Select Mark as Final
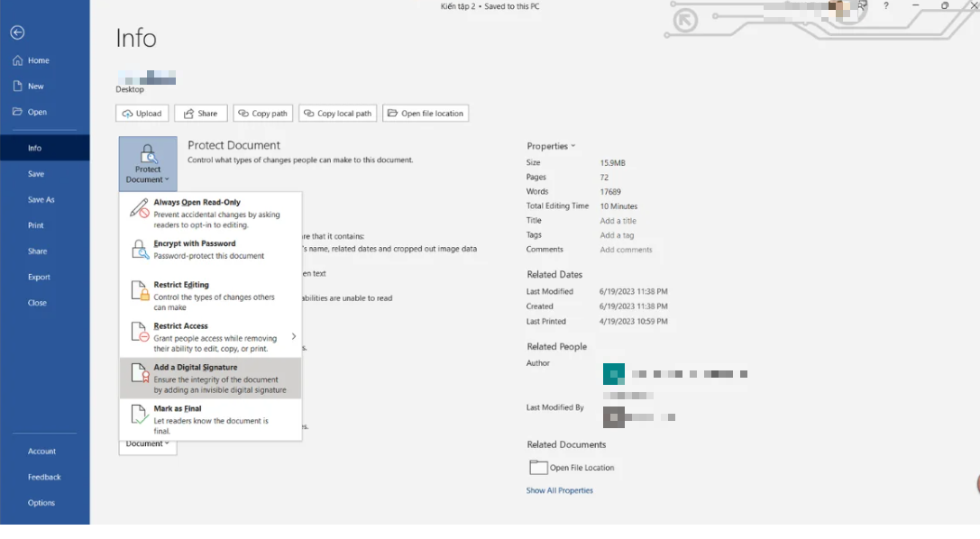Screen dimensions: 980x539 [x=211, y=420]
